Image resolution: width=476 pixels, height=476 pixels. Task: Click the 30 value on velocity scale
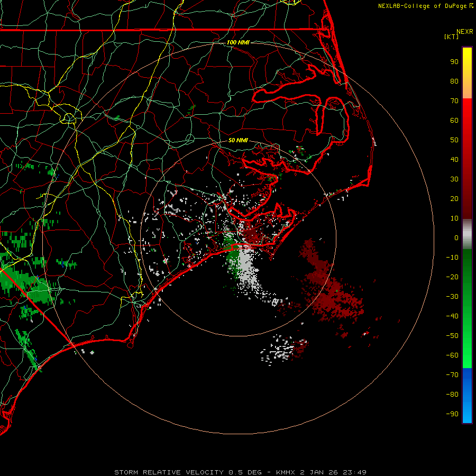pos(454,179)
